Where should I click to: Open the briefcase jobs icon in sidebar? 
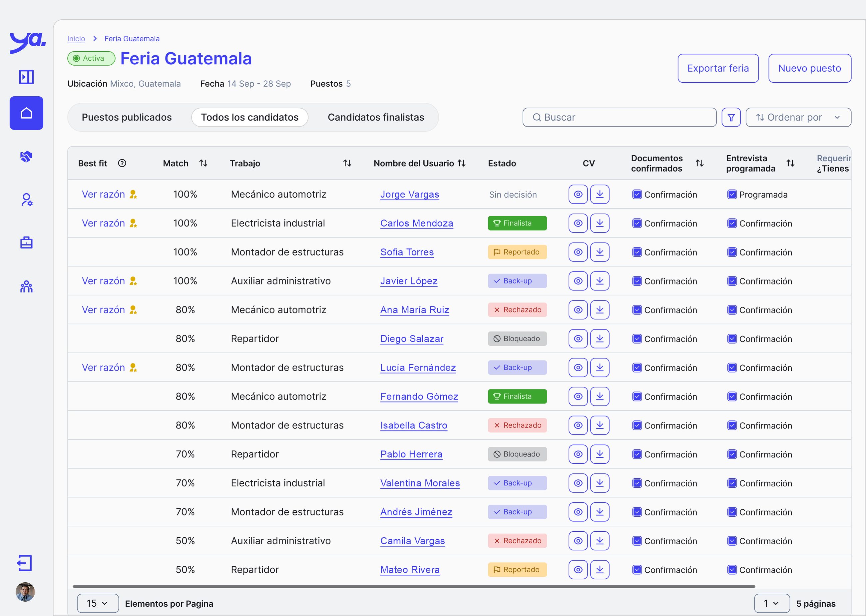click(26, 243)
